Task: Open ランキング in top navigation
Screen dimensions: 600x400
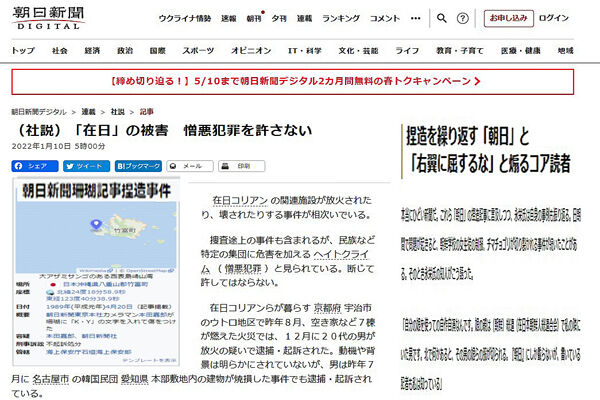Action: pyautogui.click(x=341, y=18)
